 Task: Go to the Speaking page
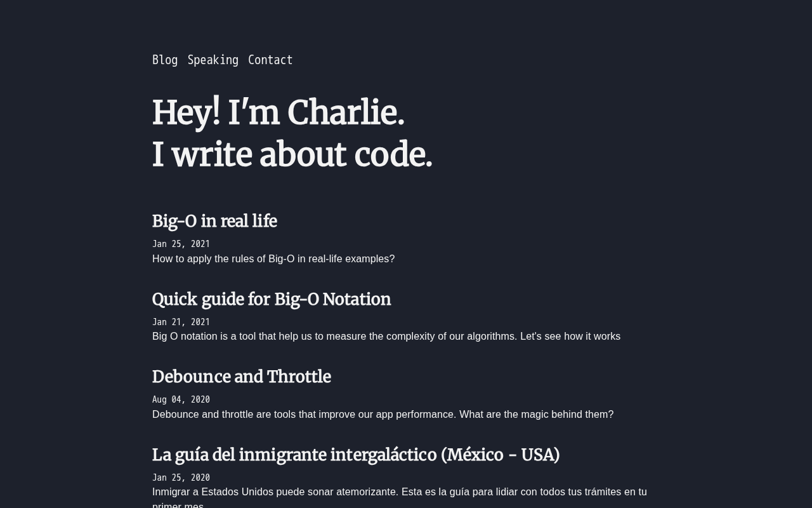[x=213, y=60]
